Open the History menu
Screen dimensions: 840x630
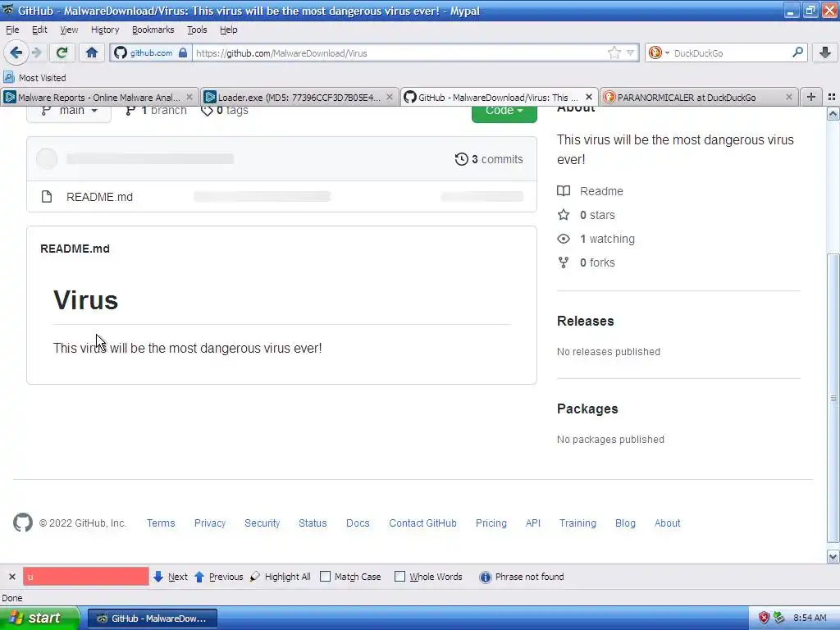105,30
